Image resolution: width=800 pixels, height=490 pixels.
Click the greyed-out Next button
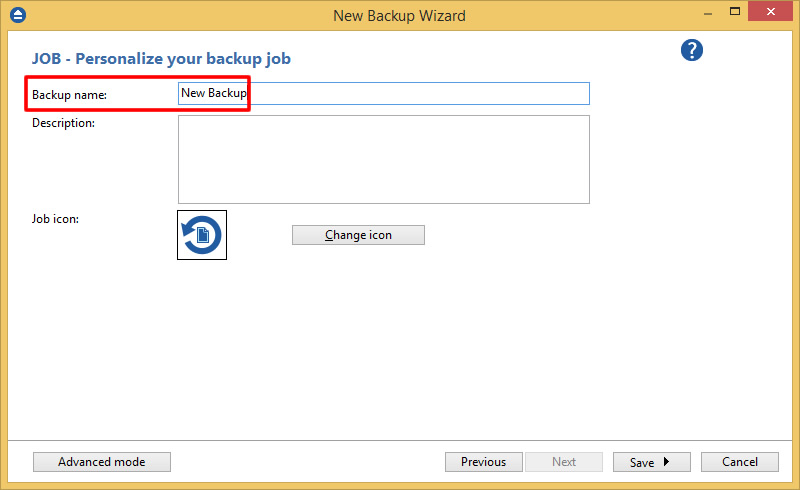tap(564, 462)
